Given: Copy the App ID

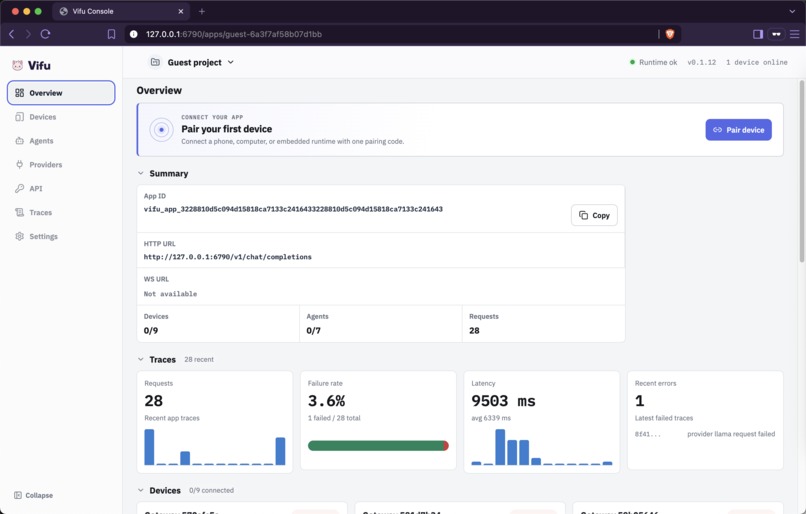Looking at the screenshot, I should 594,215.
